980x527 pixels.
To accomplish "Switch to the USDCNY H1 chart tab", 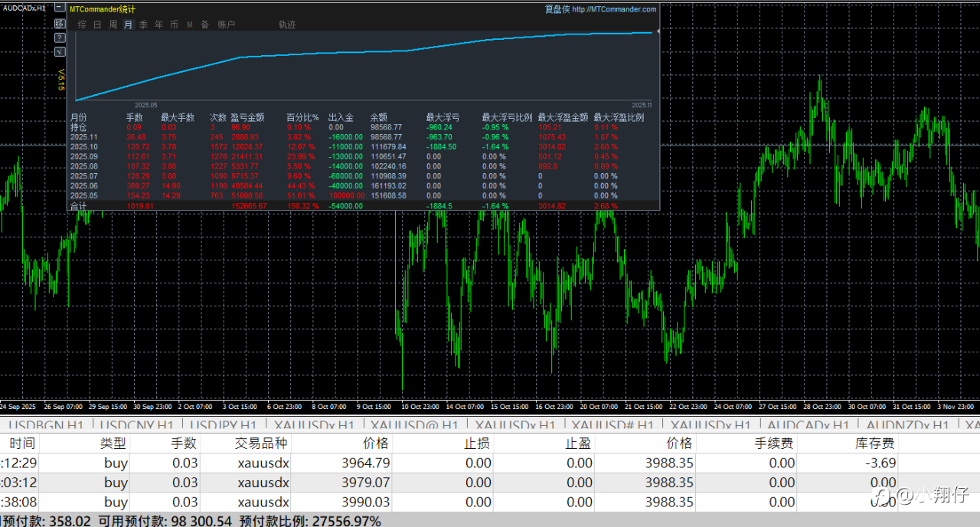I will pos(135,425).
